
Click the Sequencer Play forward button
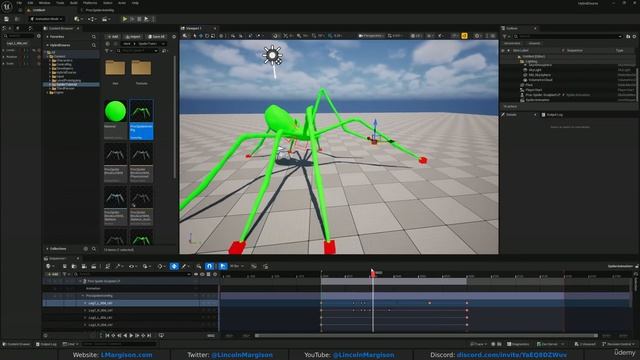coord(131,336)
